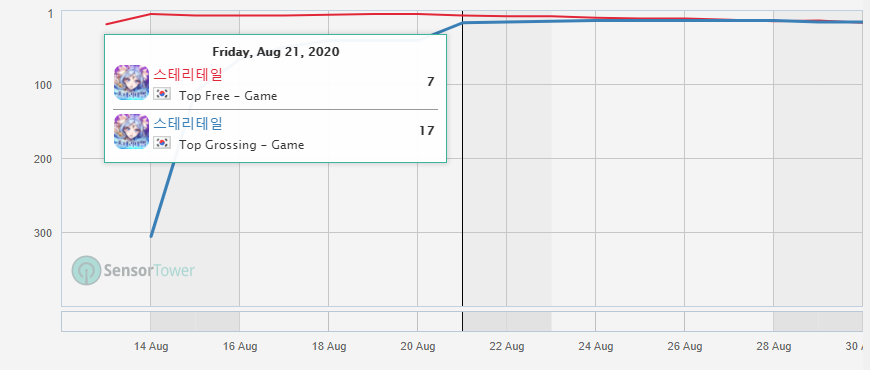Screen dimensions: 870x370
Task: Click the Korean flag next to Top Free
Action: (x=162, y=94)
